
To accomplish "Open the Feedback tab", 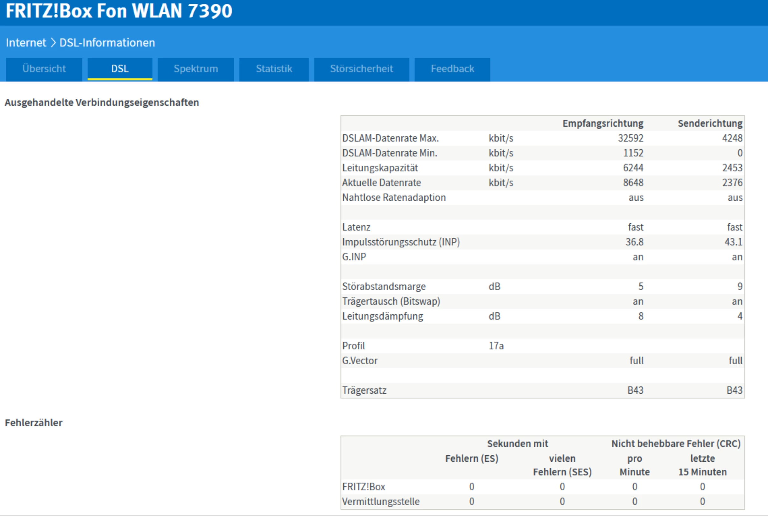I will [x=452, y=69].
